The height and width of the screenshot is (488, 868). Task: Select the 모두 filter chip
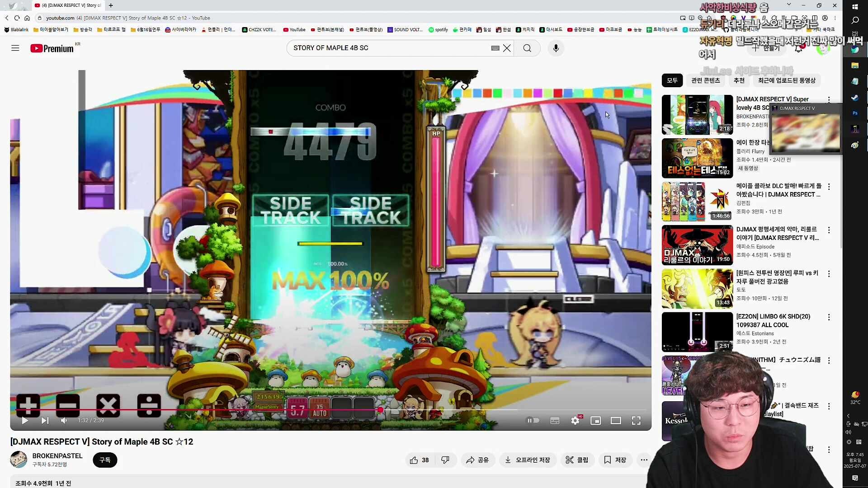tap(672, 80)
